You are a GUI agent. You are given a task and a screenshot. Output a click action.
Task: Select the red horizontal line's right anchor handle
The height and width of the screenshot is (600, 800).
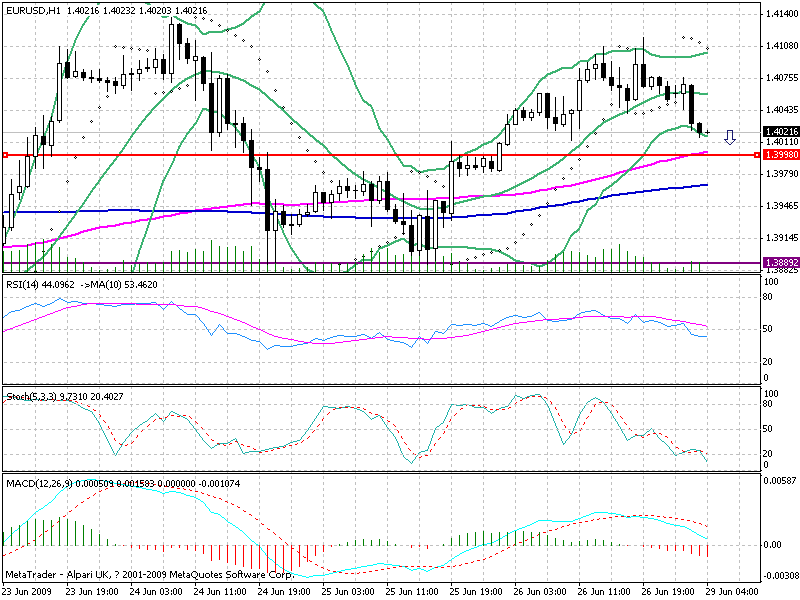coord(757,155)
